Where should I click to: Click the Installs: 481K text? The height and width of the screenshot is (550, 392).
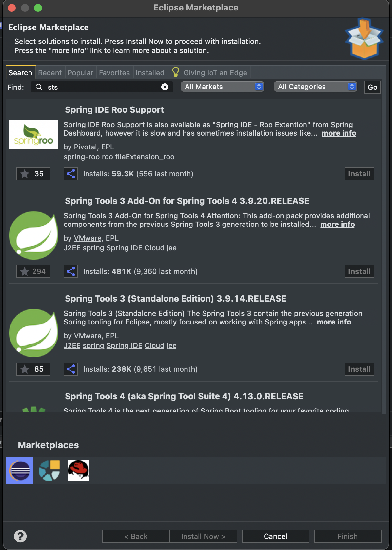tap(108, 271)
